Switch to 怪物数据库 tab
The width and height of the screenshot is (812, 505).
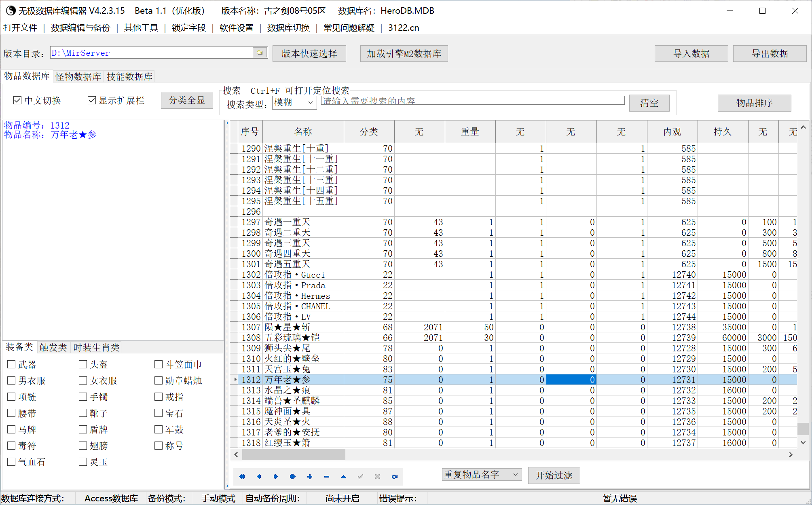tap(78, 76)
